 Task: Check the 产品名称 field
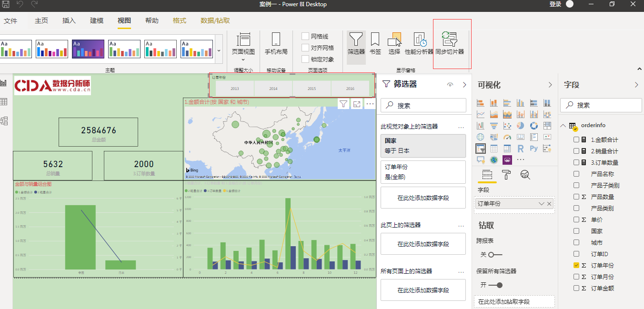tap(576, 174)
